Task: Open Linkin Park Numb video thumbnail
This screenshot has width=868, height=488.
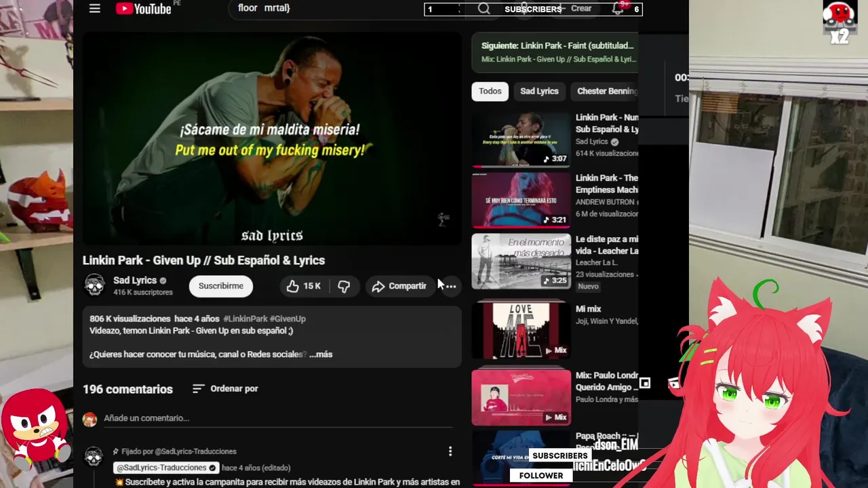Action: click(521, 139)
